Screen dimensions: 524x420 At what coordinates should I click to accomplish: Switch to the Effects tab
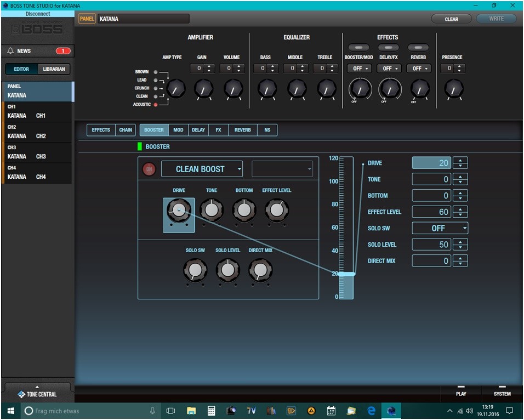tap(101, 130)
